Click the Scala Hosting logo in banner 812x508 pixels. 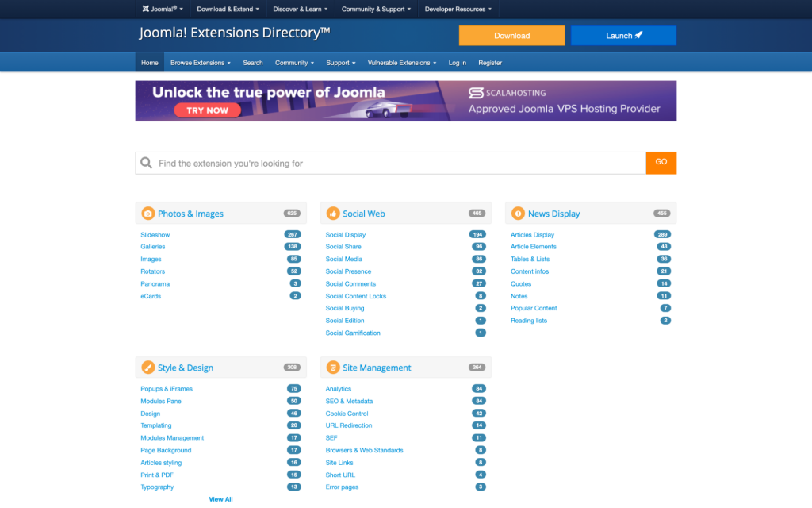pyautogui.click(x=507, y=93)
